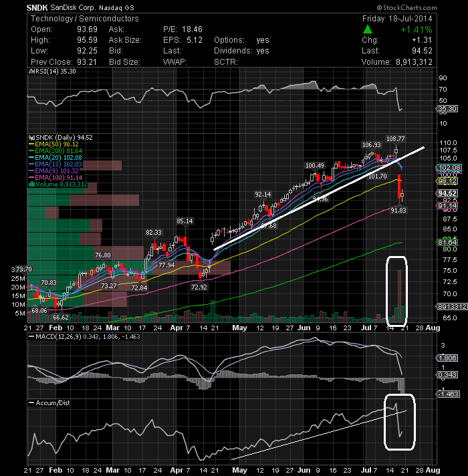
Task: Click the header Volume value 8,913,312
Action: [x=414, y=62]
